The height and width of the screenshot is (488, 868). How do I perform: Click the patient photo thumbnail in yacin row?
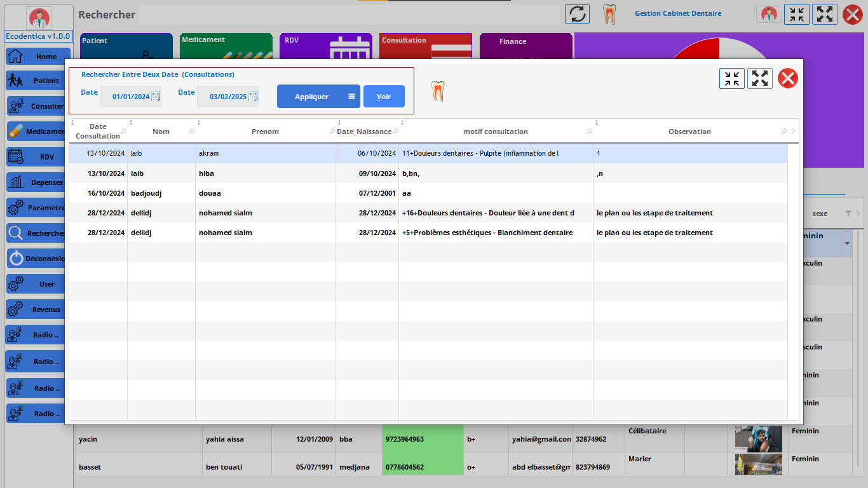pos(757,439)
